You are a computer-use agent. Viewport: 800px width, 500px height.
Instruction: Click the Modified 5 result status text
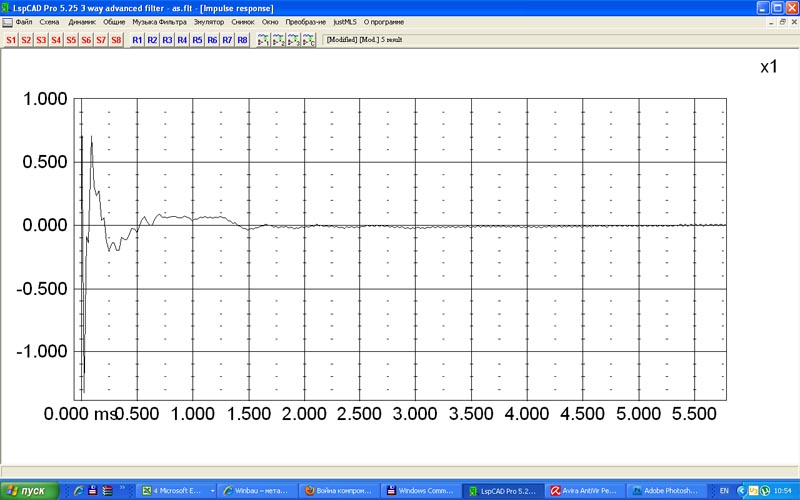tap(364, 39)
